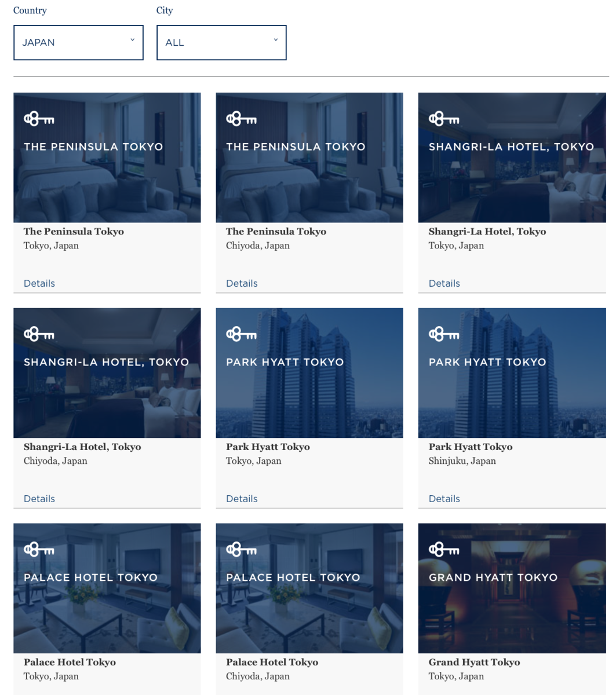Click 'Chiyoda, Japan' under The Peninsula Tokyo title
Image resolution: width=616 pixels, height=695 pixels.
pyautogui.click(x=258, y=246)
